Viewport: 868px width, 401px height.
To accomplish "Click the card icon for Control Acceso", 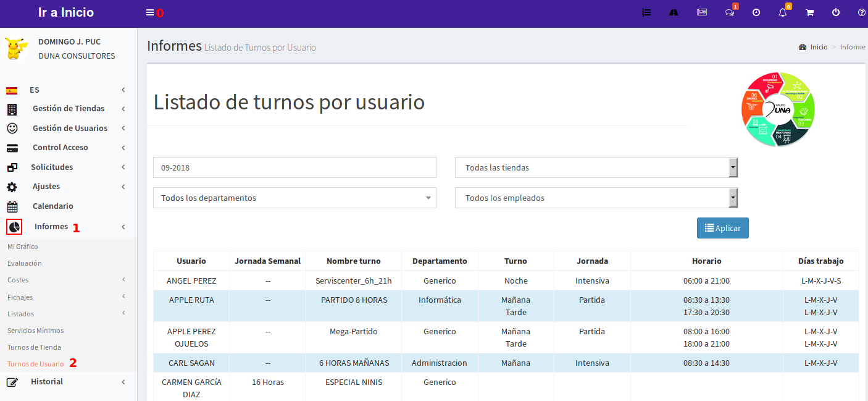I will pos(12,148).
